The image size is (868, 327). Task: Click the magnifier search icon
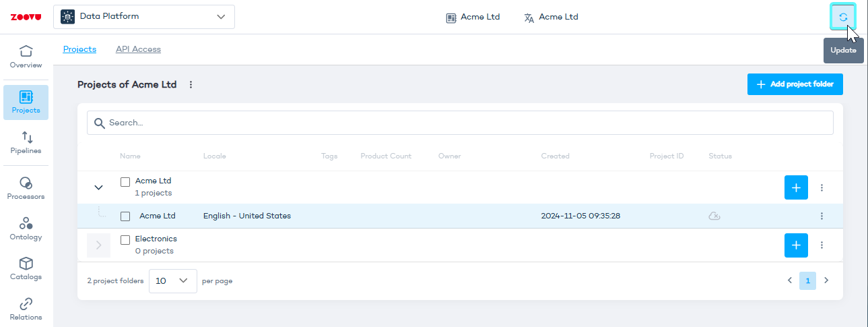[100, 123]
